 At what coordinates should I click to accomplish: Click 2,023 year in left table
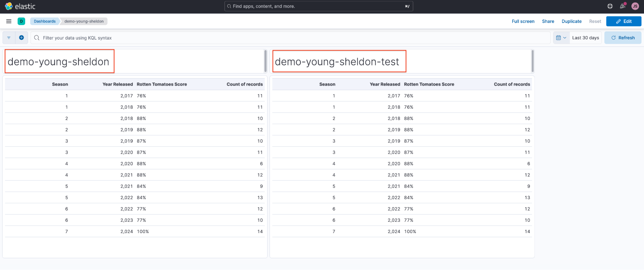(x=127, y=220)
